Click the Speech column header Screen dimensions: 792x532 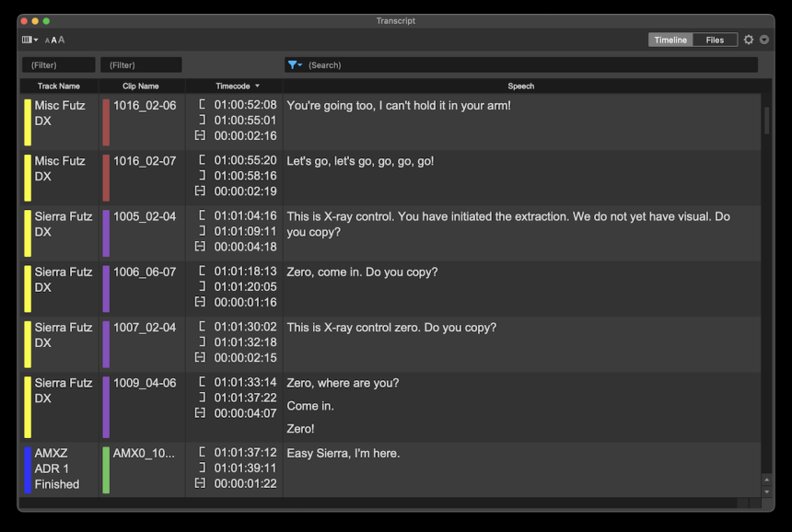[520, 86]
